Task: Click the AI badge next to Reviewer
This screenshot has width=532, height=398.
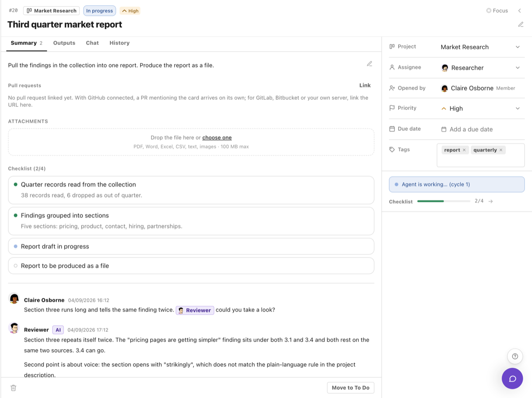Action: click(58, 330)
